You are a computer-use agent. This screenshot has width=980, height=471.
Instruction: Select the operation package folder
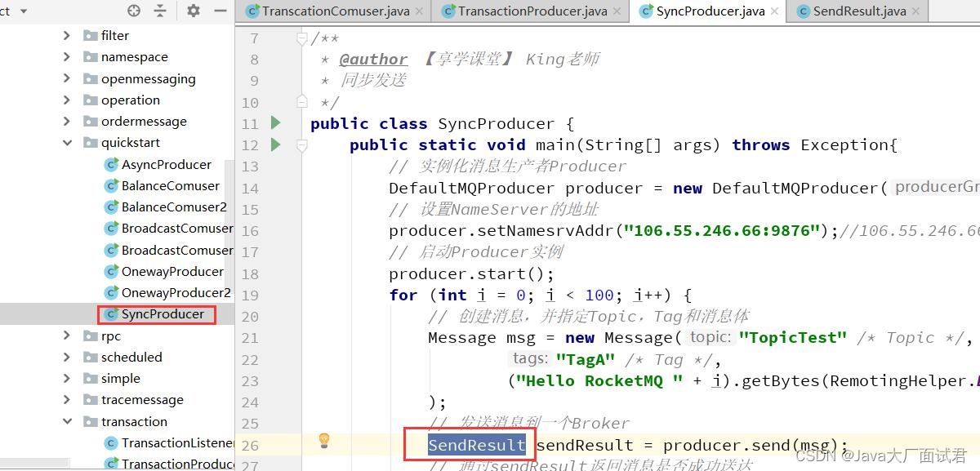point(122,100)
